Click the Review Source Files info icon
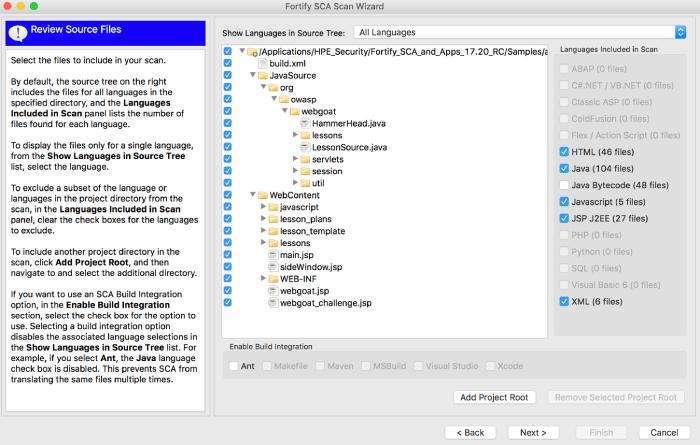700x445 pixels. (18, 33)
